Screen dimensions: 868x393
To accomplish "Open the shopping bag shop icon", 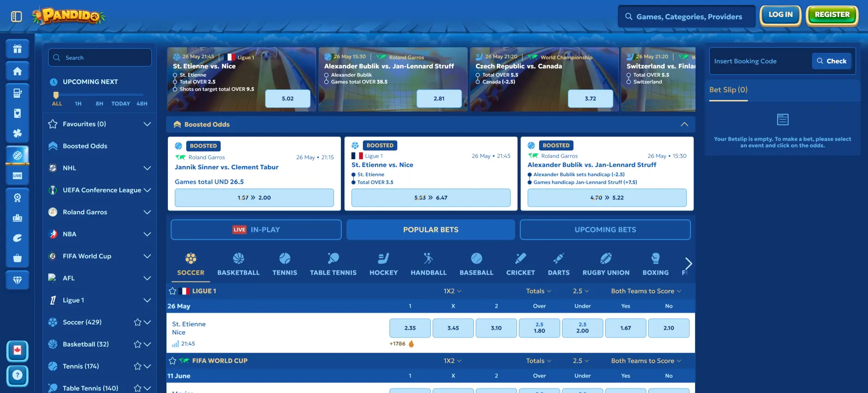I will (x=17, y=258).
